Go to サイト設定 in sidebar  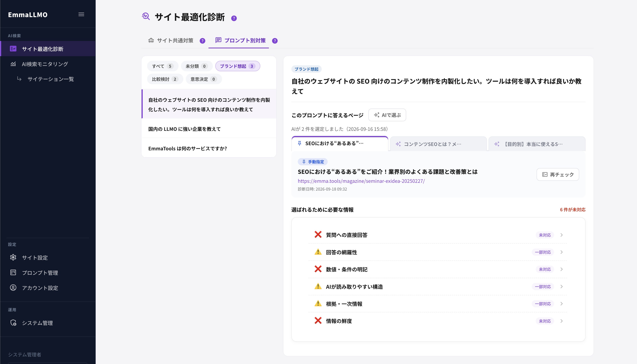pyautogui.click(x=48, y=257)
